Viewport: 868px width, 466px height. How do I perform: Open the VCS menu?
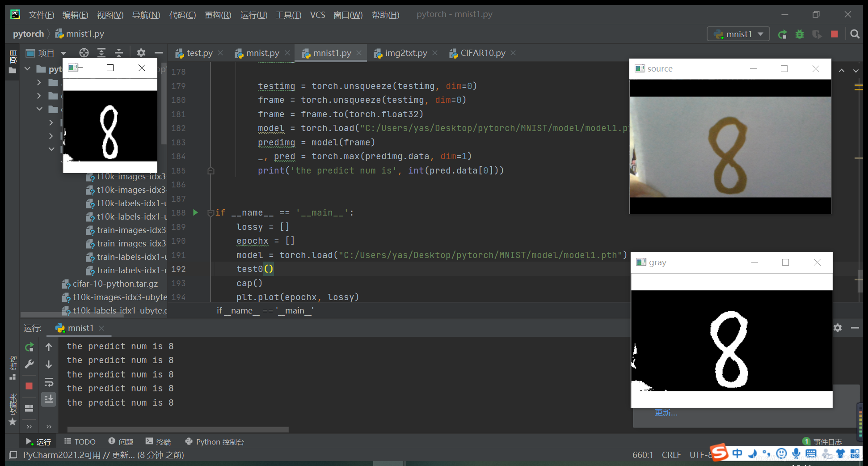pos(318,15)
